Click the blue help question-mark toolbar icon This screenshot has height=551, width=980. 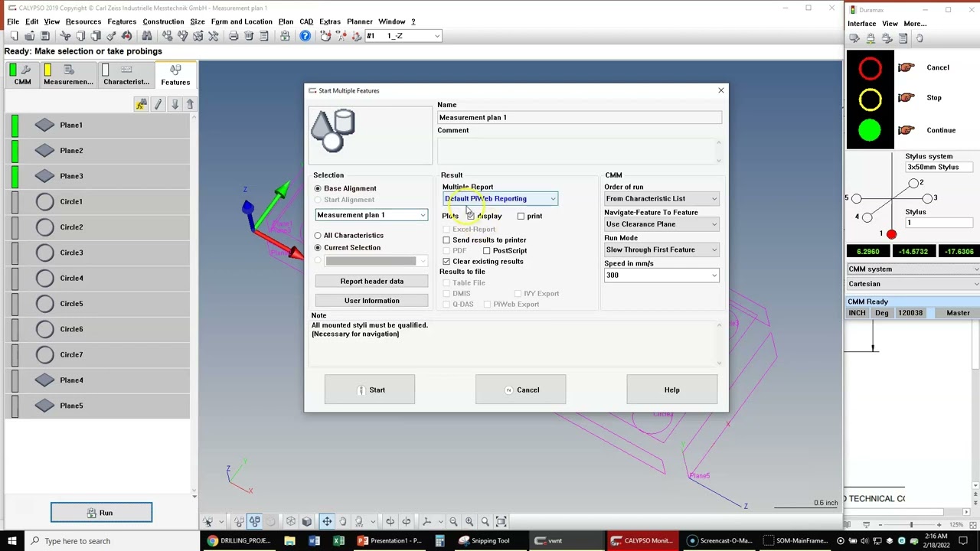pyautogui.click(x=305, y=36)
